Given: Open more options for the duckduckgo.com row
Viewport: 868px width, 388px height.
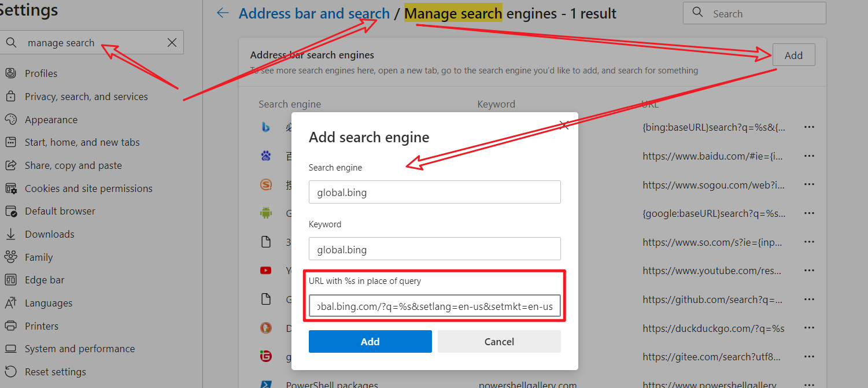Looking at the screenshot, I should coord(809,328).
